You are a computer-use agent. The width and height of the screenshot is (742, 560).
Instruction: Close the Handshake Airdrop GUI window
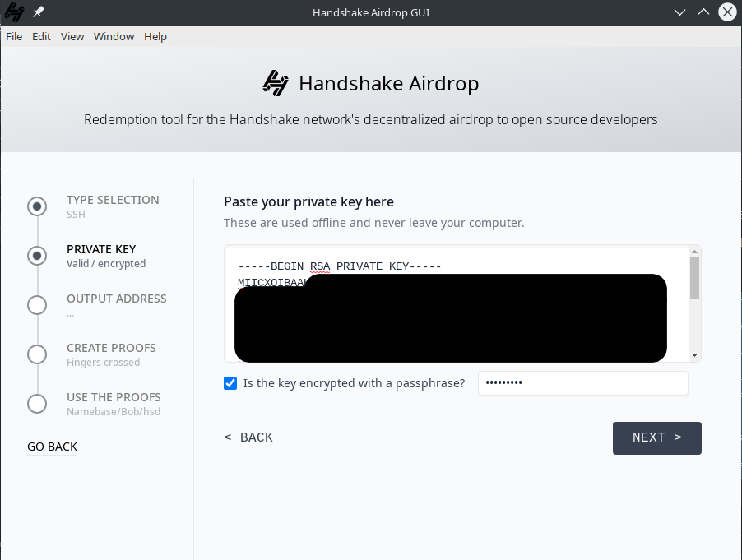pos(728,12)
